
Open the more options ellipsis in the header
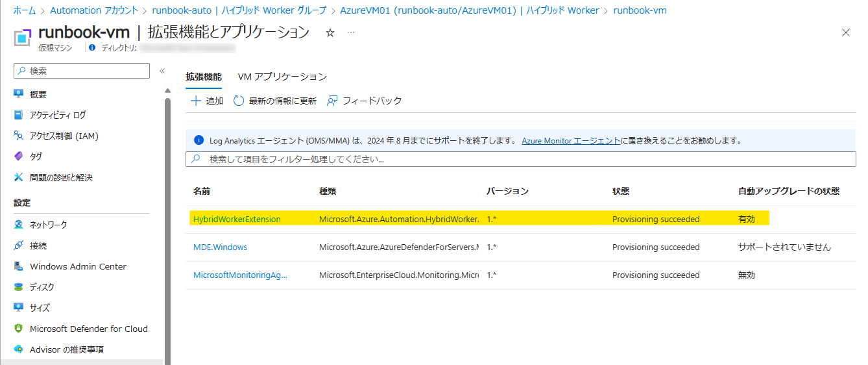351,32
